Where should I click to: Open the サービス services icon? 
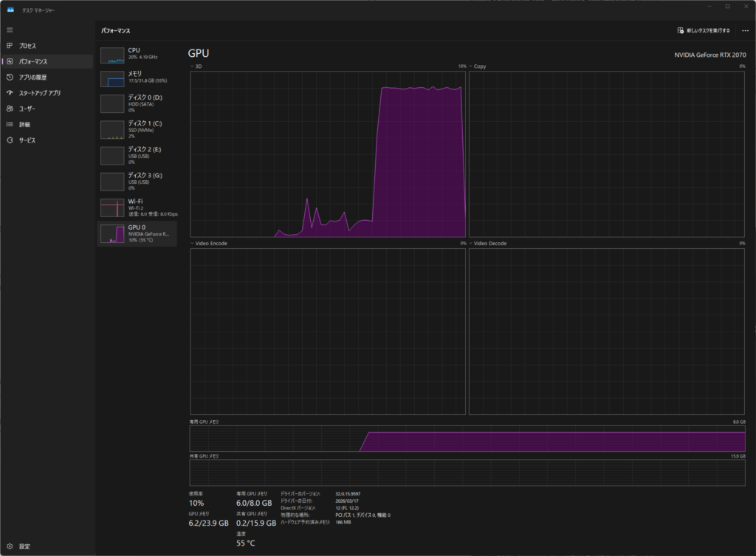point(10,140)
